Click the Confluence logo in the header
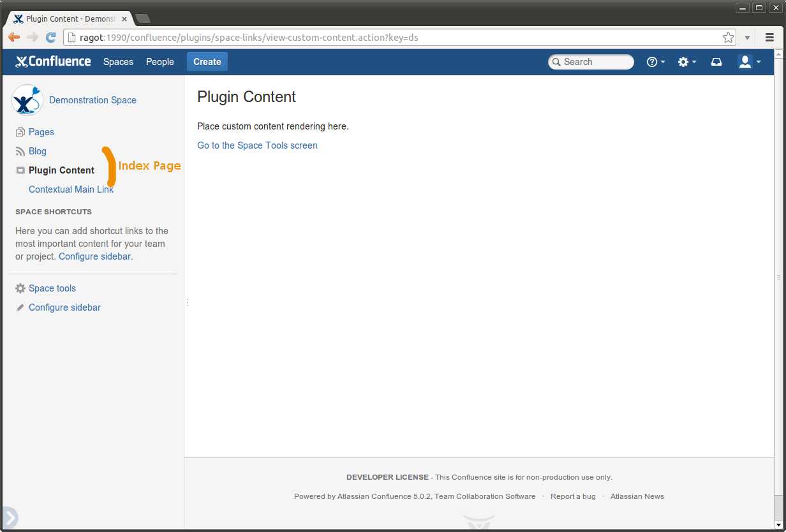This screenshot has width=786, height=532. 53,61
